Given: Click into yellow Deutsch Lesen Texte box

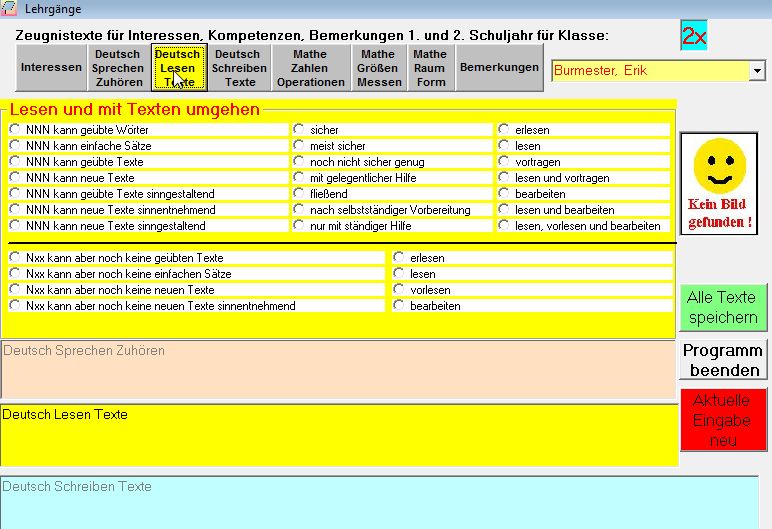Looking at the screenshot, I should (339, 435).
